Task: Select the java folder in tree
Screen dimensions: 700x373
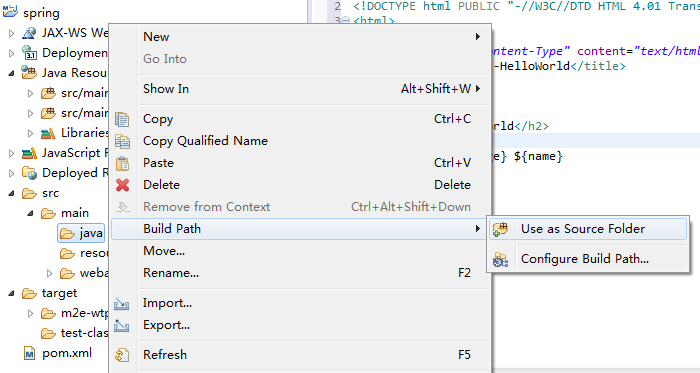Action: tap(81, 233)
